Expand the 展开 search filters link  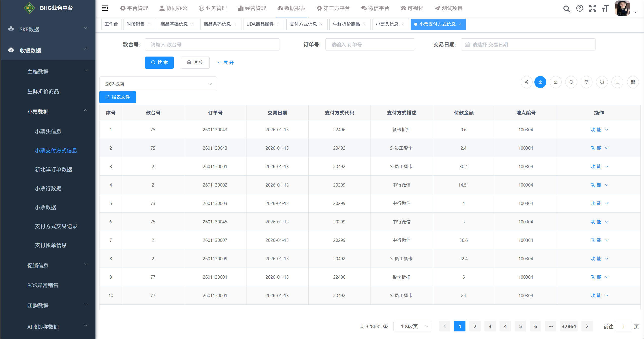tap(226, 63)
